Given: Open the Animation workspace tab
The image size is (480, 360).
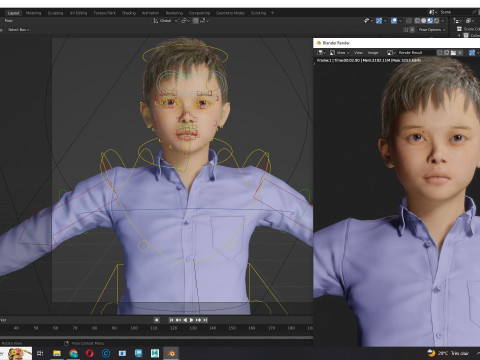Looking at the screenshot, I should click(150, 13).
